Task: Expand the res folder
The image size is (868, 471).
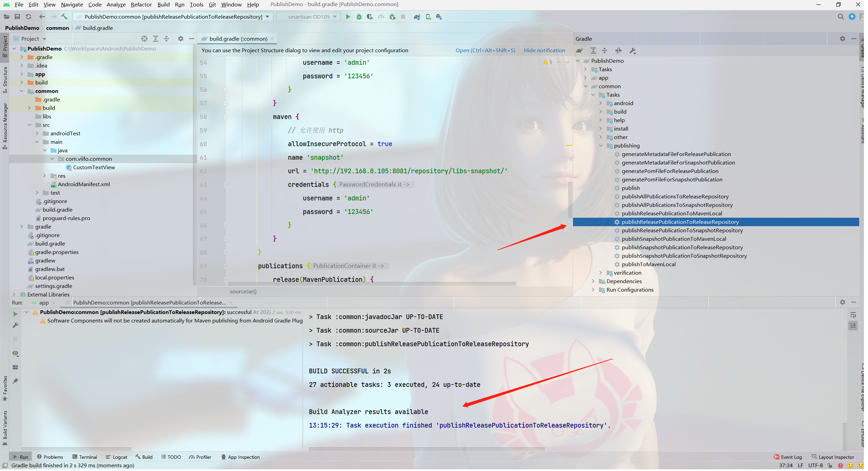Action: 44,176
